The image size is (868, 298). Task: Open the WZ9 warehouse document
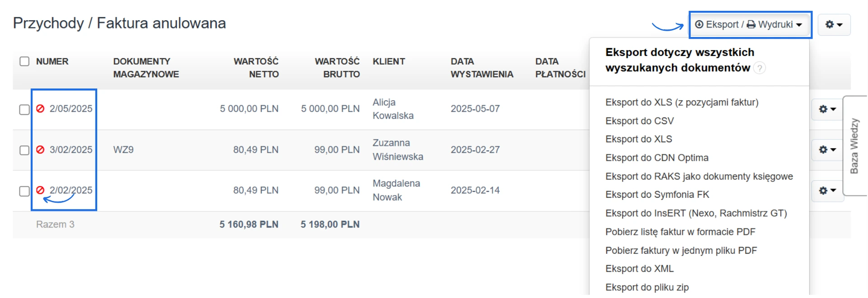click(123, 149)
